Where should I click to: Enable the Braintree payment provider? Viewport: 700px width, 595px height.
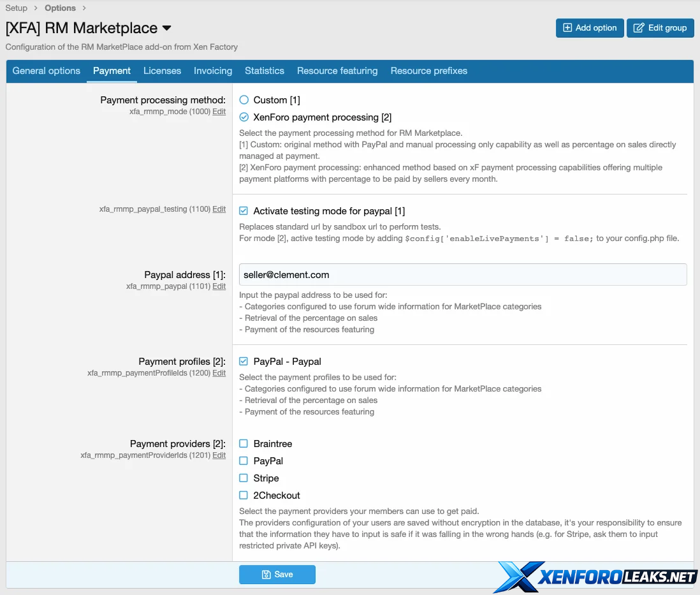pos(244,444)
